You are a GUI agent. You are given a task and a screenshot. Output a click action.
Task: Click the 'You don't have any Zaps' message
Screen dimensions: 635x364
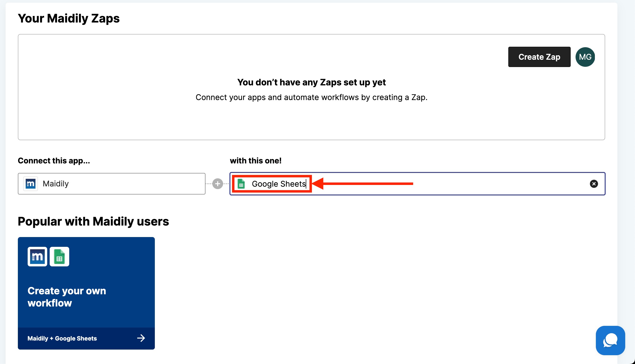click(x=311, y=82)
